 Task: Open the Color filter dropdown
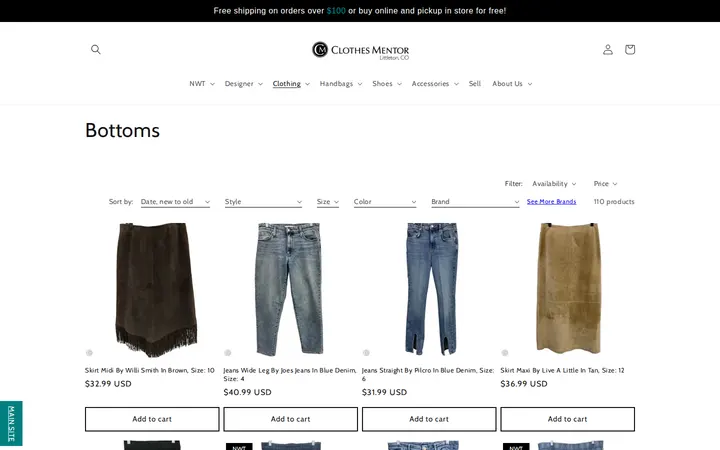(x=385, y=202)
